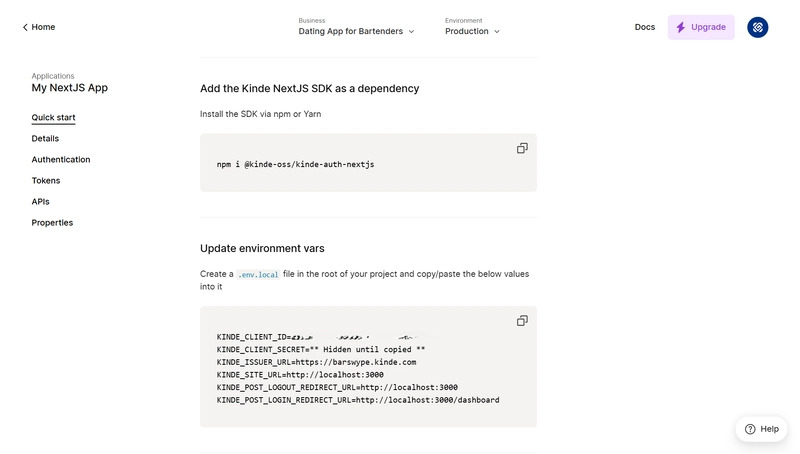
Task: Click the Upgrade lightning bolt icon
Action: coord(681,28)
